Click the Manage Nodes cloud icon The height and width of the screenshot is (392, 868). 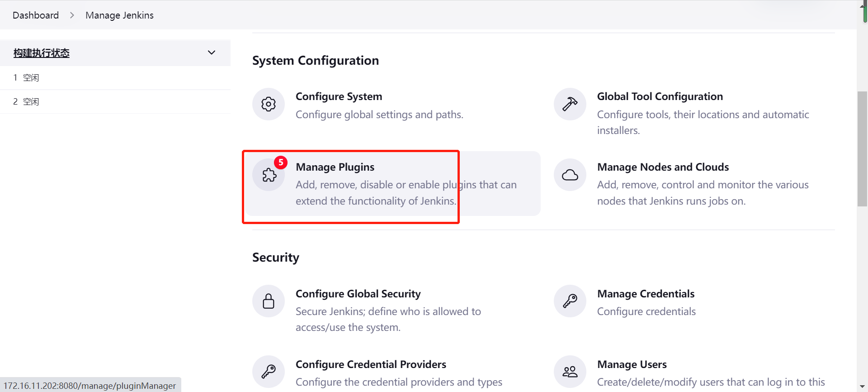570,175
